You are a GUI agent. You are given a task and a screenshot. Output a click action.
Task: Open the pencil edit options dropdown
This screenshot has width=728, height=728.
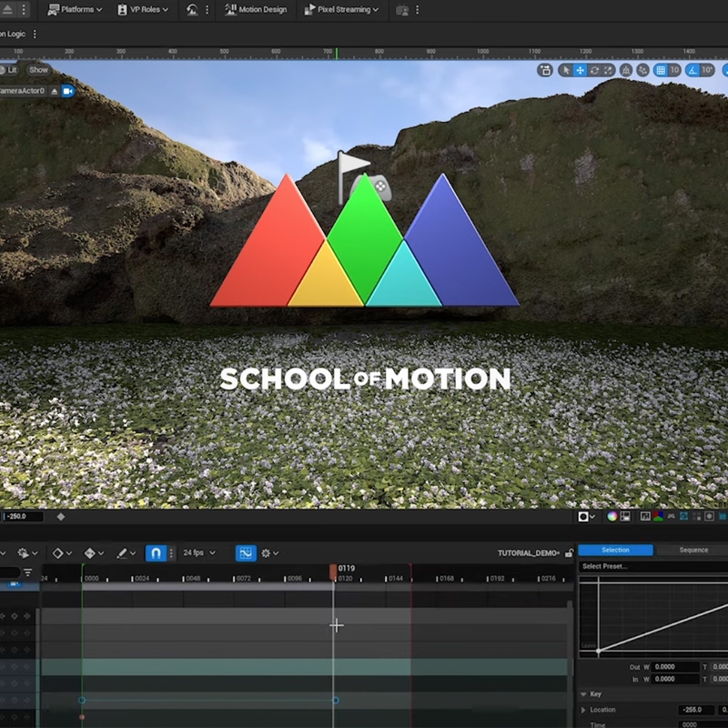(x=126, y=553)
